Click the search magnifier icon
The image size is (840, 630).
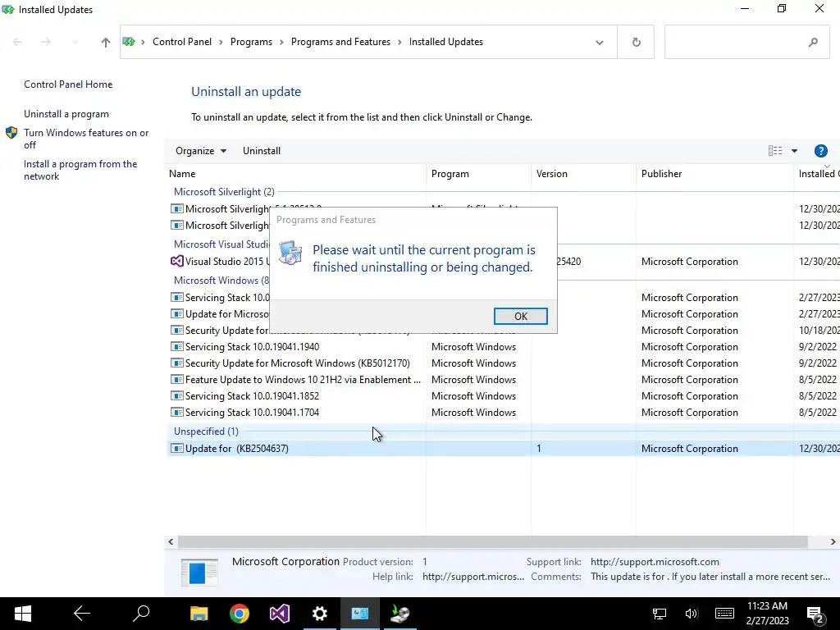click(813, 42)
